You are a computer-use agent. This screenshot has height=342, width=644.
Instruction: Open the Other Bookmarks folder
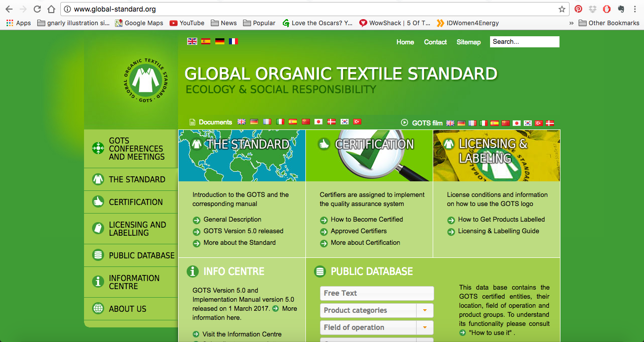click(x=609, y=23)
